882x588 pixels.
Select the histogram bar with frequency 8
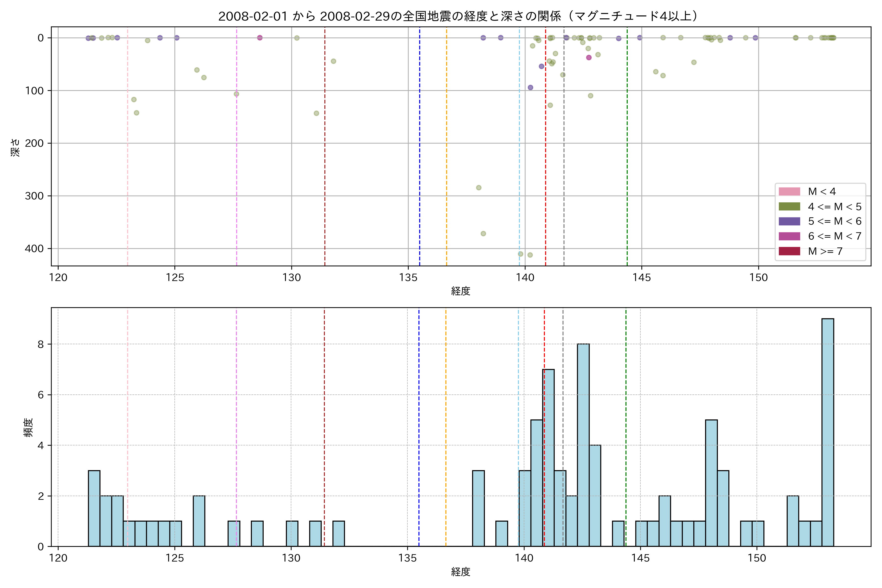tap(583, 445)
